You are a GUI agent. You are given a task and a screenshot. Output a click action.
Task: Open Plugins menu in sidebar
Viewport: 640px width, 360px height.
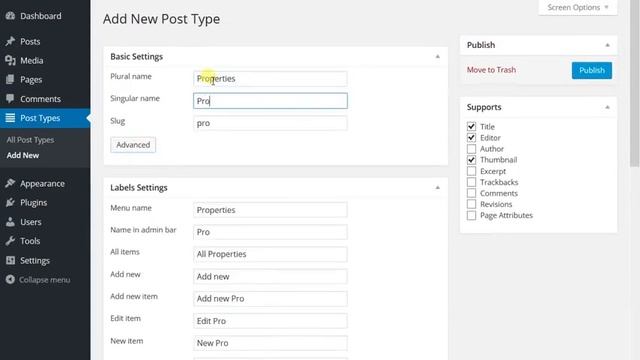point(33,202)
